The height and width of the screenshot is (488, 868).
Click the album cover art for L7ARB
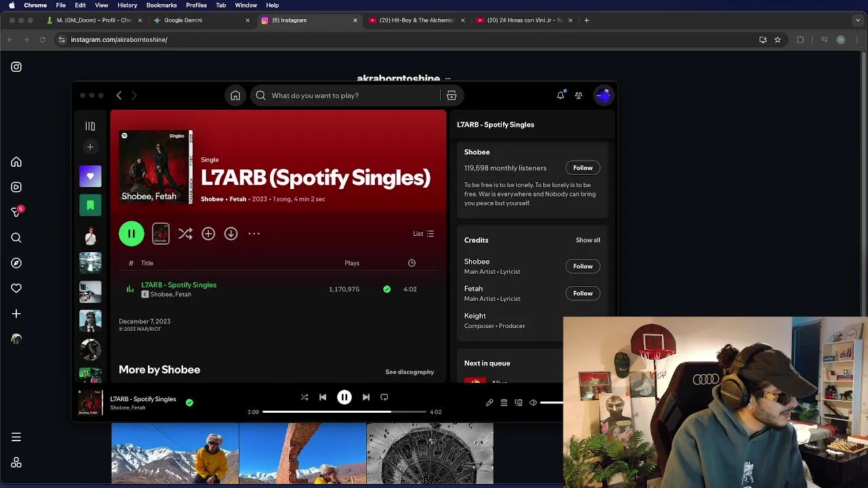155,167
